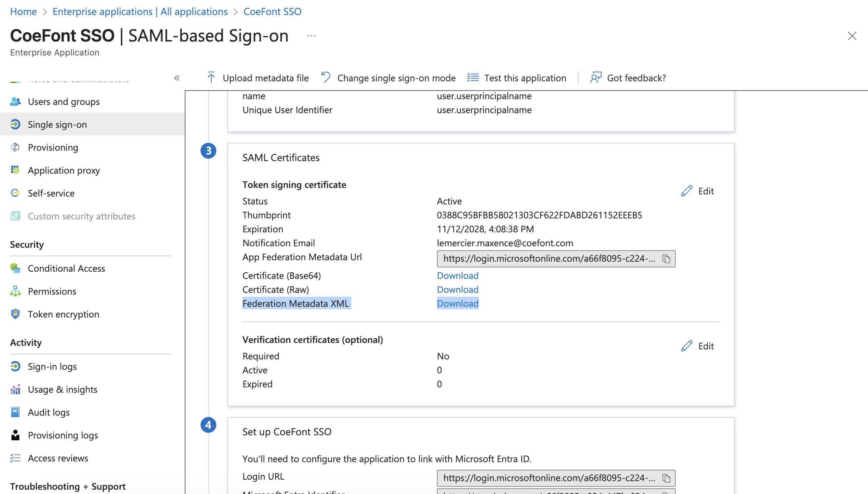This screenshot has width=868, height=494.
Task: Download Certificate (Base64)
Action: 458,276
